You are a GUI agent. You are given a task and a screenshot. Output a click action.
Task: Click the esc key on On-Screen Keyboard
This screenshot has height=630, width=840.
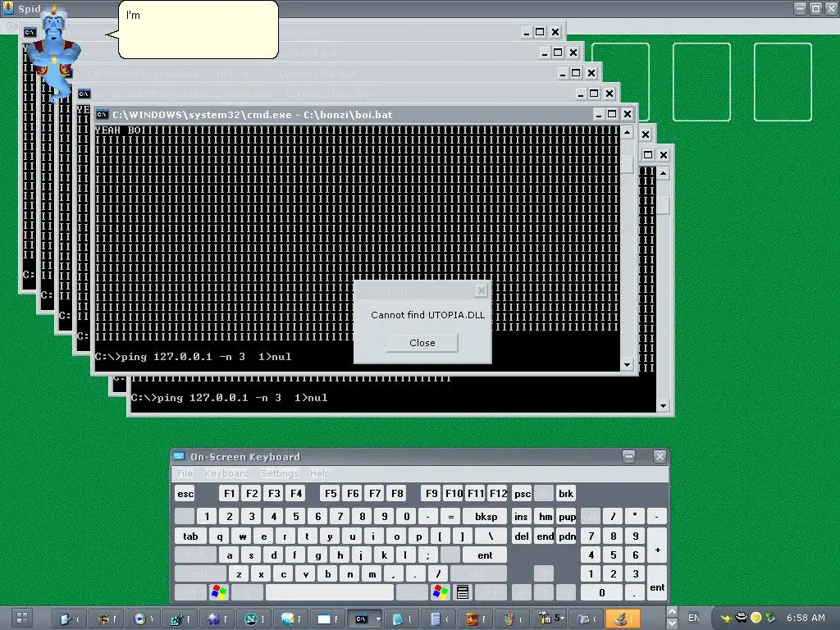pyautogui.click(x=185, y=493)
